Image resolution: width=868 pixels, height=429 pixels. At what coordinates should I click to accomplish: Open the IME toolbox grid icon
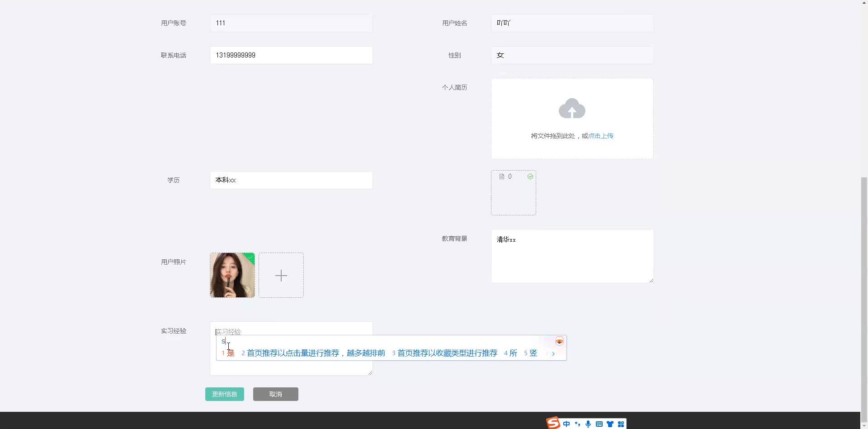tap(621, 424)
